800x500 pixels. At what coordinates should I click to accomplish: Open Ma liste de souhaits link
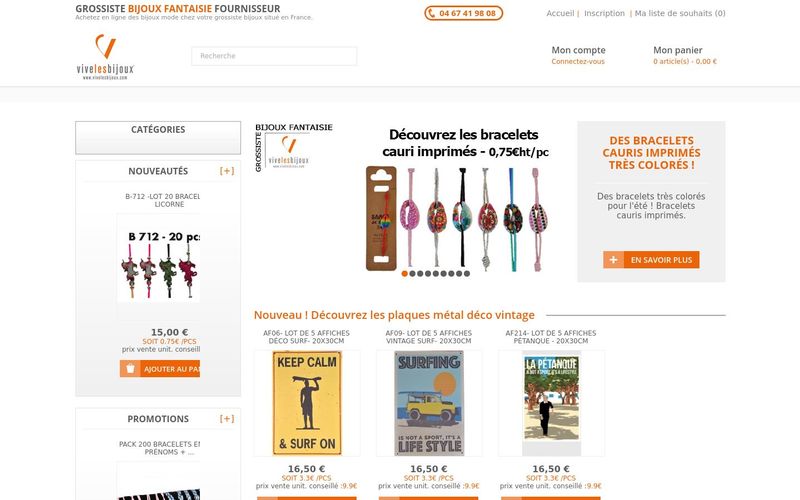(680, 13)
